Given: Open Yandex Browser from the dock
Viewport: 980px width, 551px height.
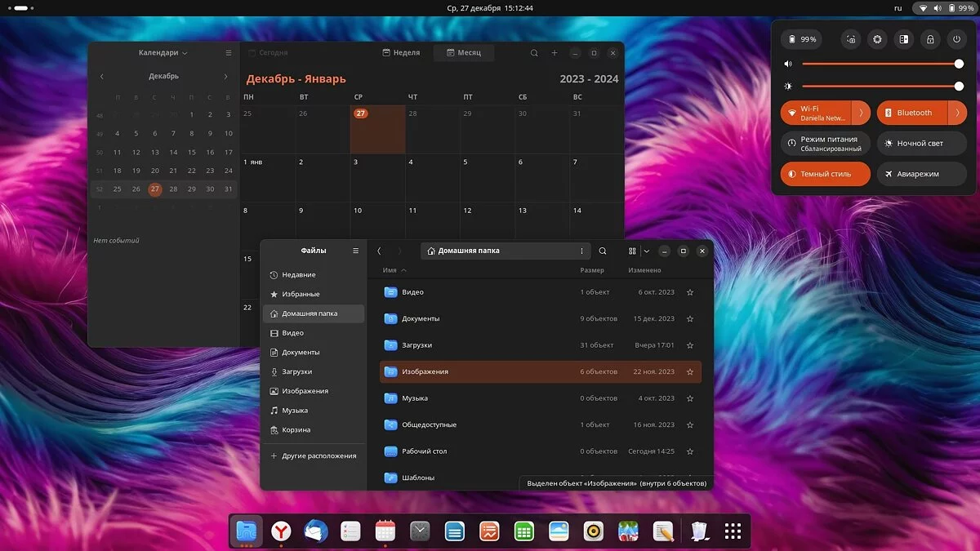Looking at the screenshot, I should click(x=281, y=531).
